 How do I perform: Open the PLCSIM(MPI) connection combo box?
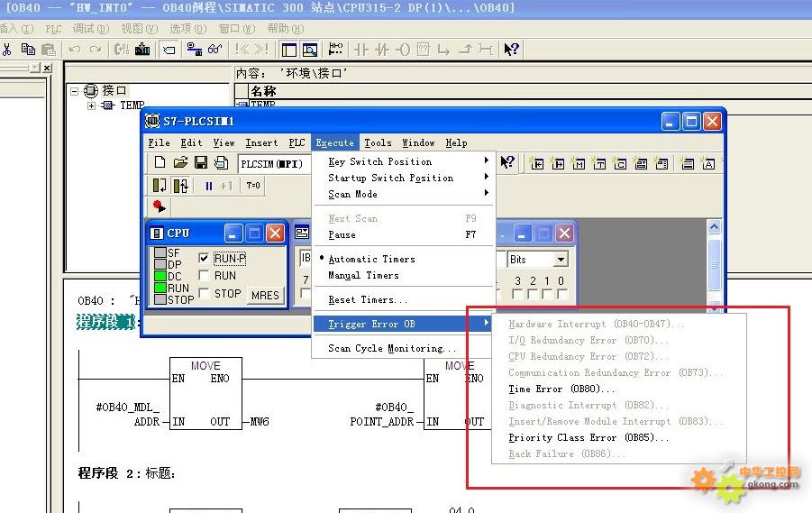coord(274,164)
